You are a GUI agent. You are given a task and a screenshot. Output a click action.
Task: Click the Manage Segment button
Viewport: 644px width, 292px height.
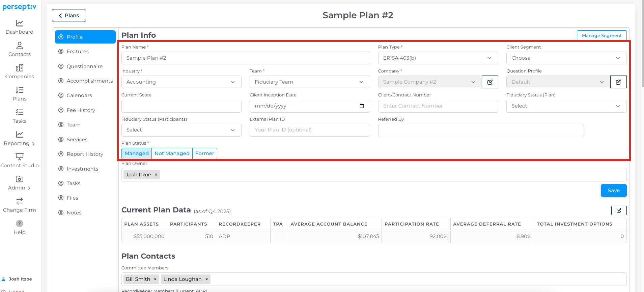click(x=601, y=35)
